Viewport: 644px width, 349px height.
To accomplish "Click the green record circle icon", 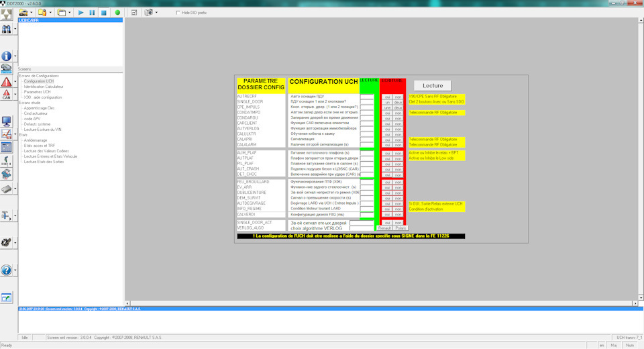I will coord(117,13).
